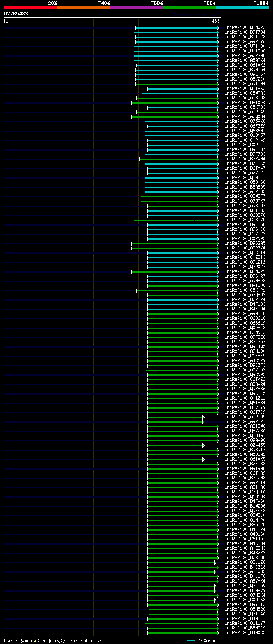Click the orange ~40% legend segment
This screenshot has width=273, height=644.
tap(83, 8)
